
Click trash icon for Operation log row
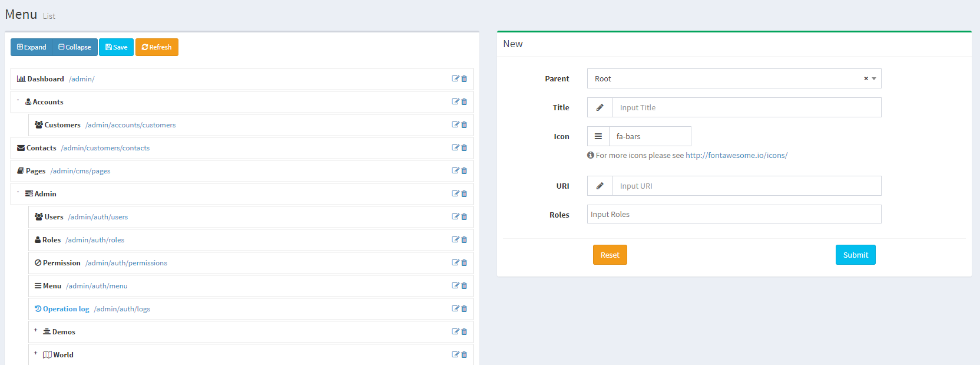[464, 309]
